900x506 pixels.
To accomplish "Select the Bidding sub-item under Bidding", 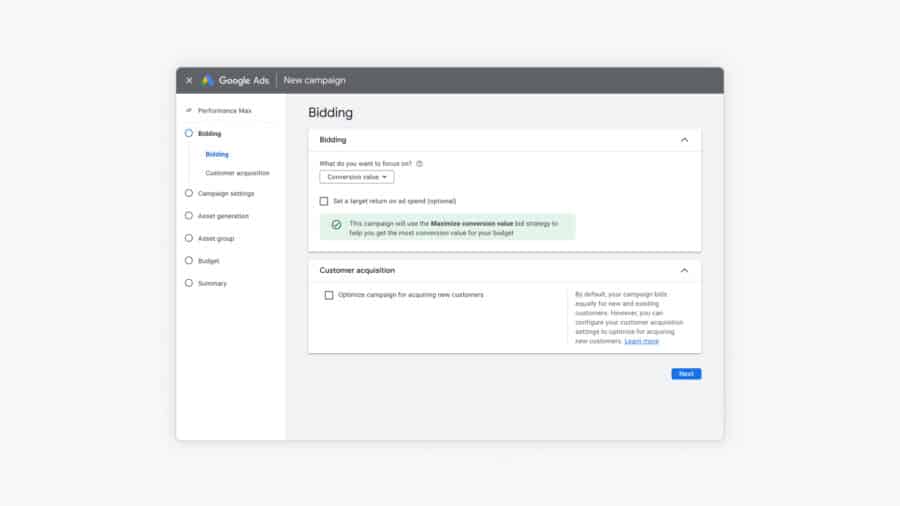I will coord(217,154).
